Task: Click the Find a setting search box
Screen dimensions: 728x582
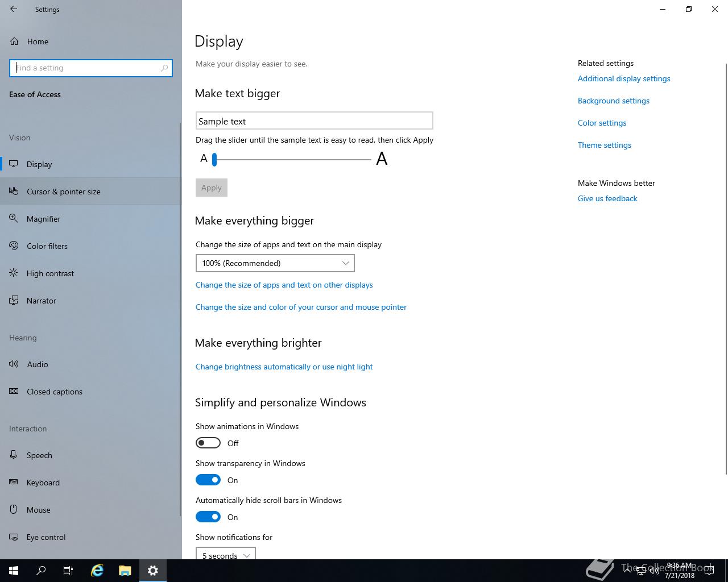Action: click(91, 68)
